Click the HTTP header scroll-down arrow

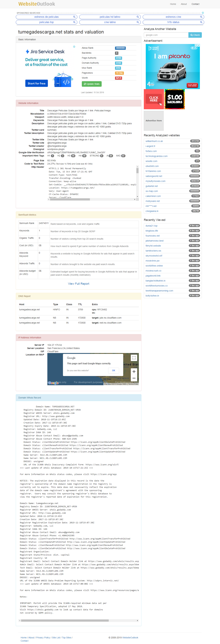(x=137, y=197)
